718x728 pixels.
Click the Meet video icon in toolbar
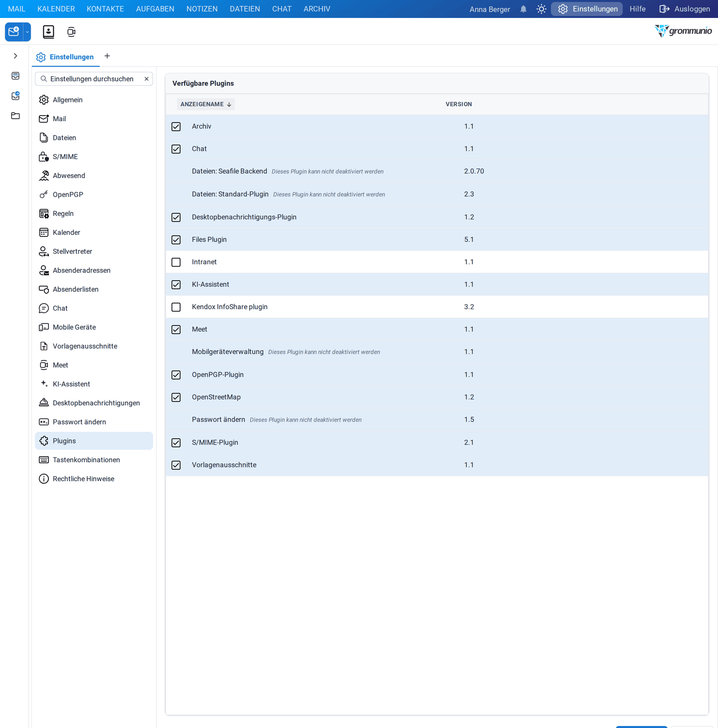click(x=71, y=32)
